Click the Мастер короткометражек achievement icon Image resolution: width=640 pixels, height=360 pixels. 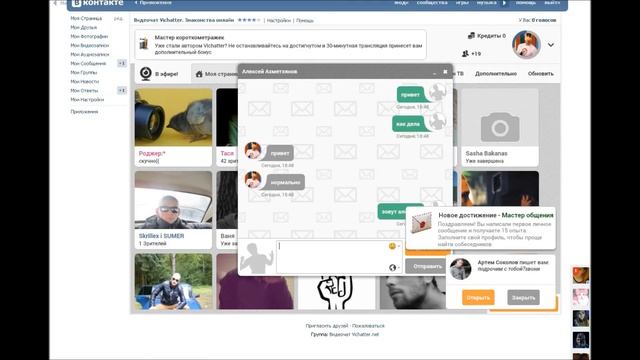(144, 43)
